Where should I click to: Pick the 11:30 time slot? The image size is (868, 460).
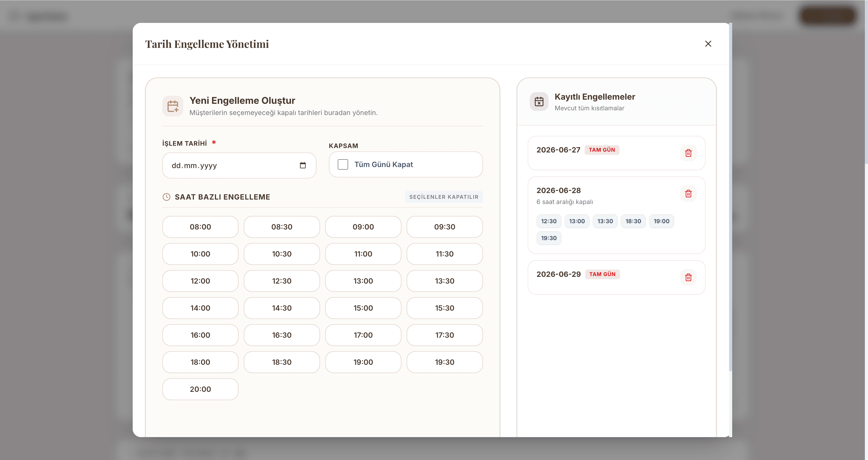[444, 254]
